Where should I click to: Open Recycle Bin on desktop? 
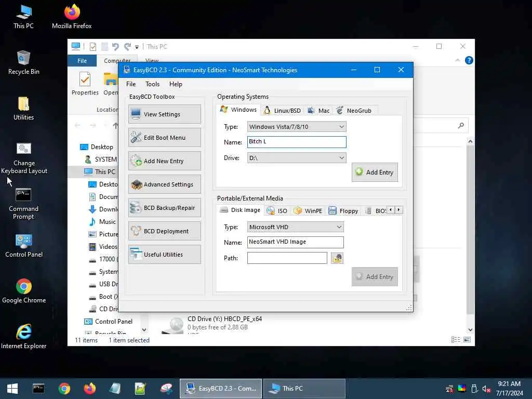(x=23, y=62)
